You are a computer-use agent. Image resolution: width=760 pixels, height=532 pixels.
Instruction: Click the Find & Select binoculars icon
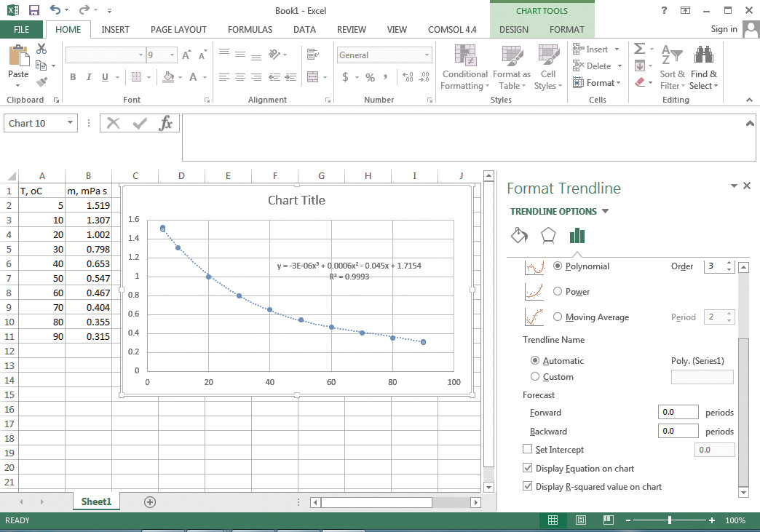tap(703, 68)
